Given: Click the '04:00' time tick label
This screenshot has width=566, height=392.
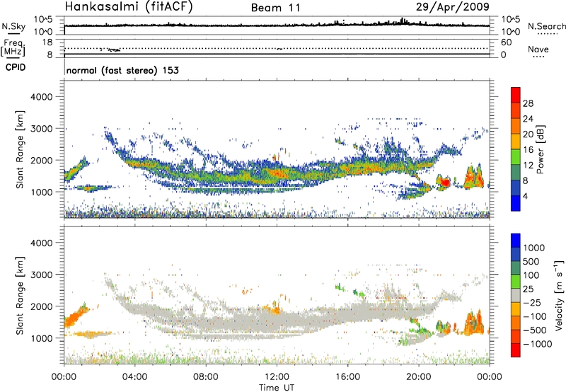Looking at the screenshot, I should (134, 377).
